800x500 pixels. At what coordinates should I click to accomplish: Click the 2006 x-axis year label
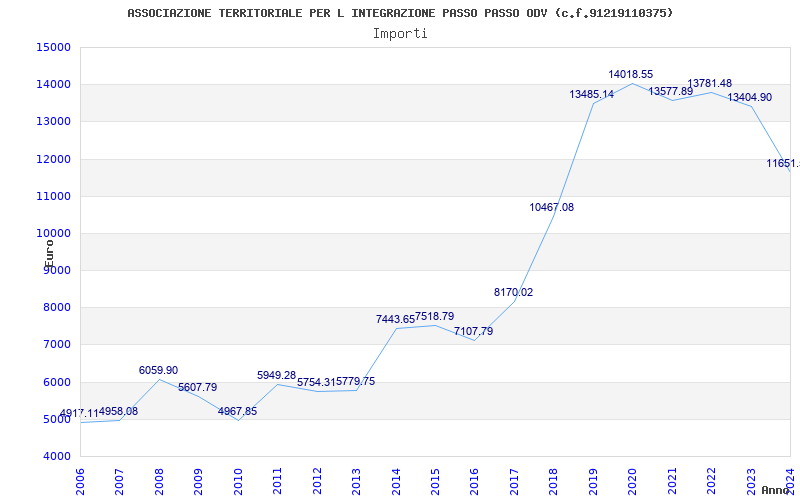[x=80, y=482]
